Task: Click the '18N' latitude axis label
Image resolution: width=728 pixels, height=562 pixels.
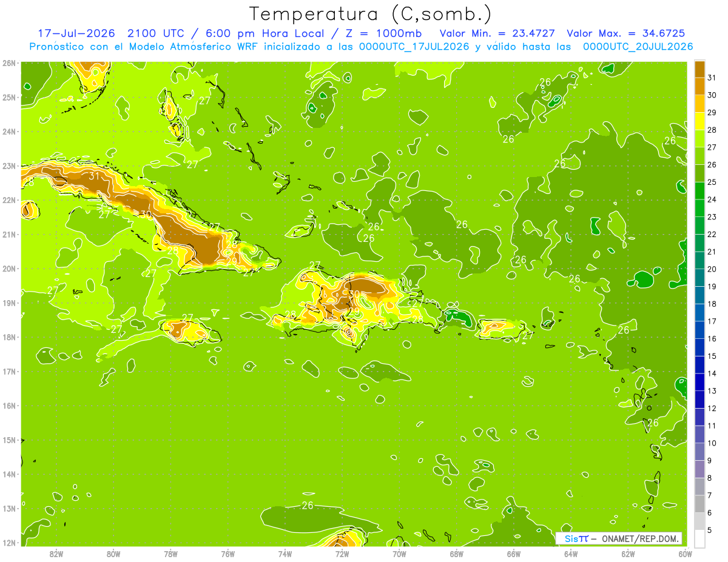Action: pos(9,337)
